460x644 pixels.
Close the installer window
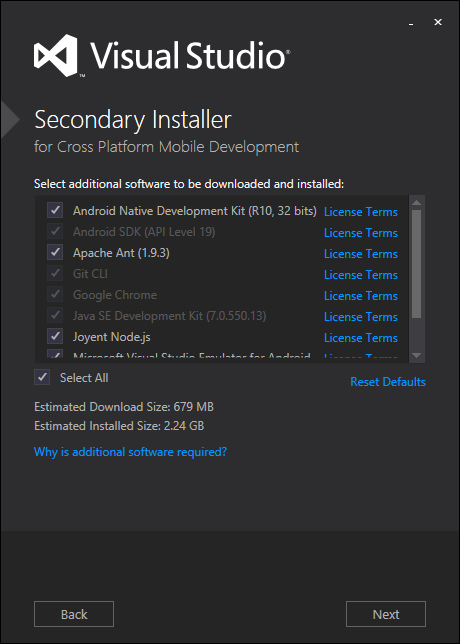[438, 22]
